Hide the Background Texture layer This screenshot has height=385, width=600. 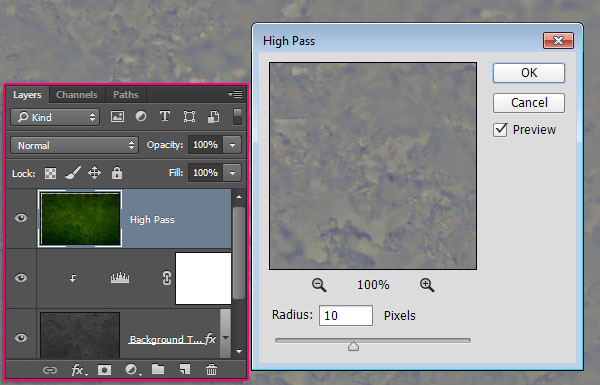[21, 338]
